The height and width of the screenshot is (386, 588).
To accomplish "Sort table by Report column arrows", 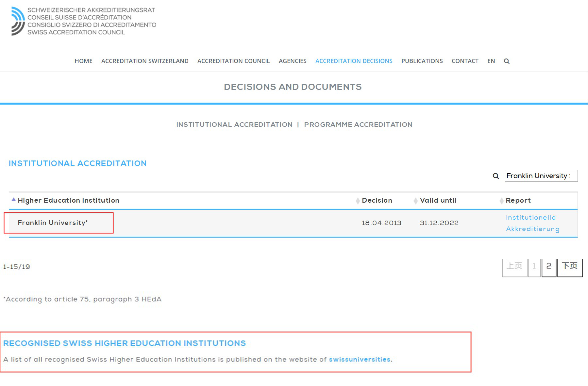I will tap(501, 201).
